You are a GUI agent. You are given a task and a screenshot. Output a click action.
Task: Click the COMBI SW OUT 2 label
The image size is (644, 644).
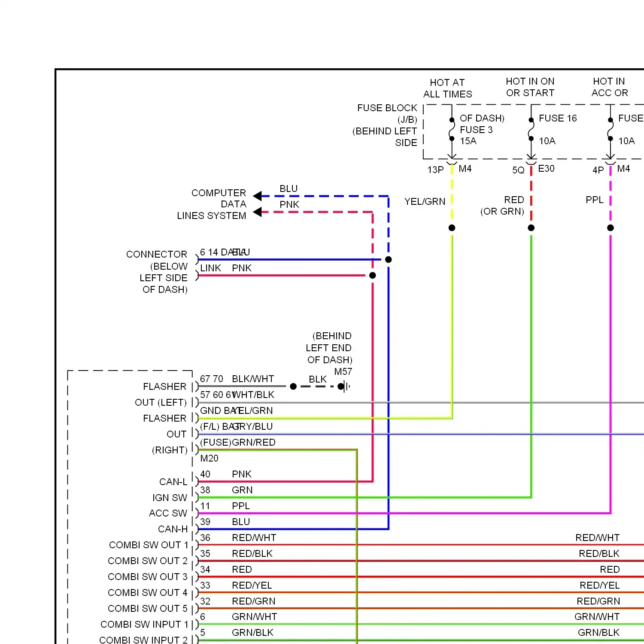click(x=148, y=561)
